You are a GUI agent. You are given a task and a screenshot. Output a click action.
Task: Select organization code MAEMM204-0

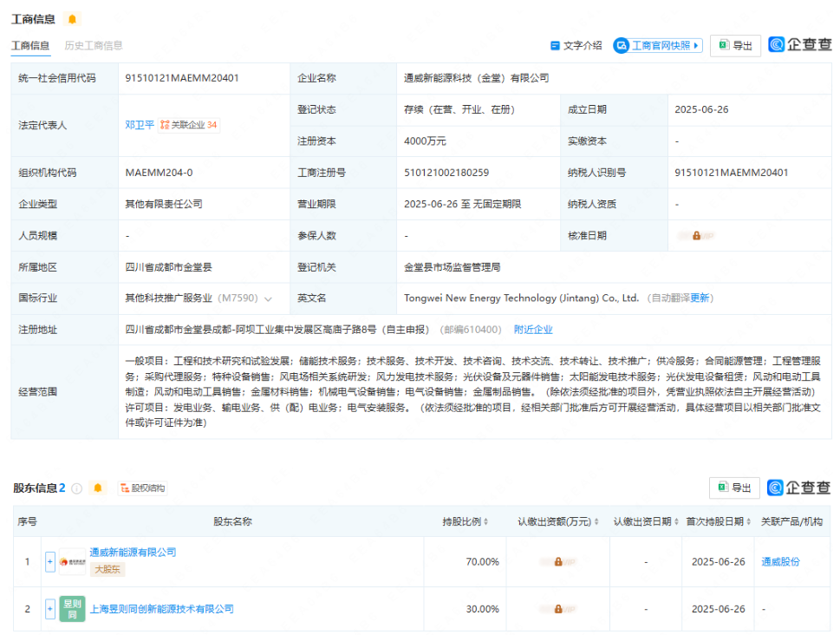pos(160,173)
